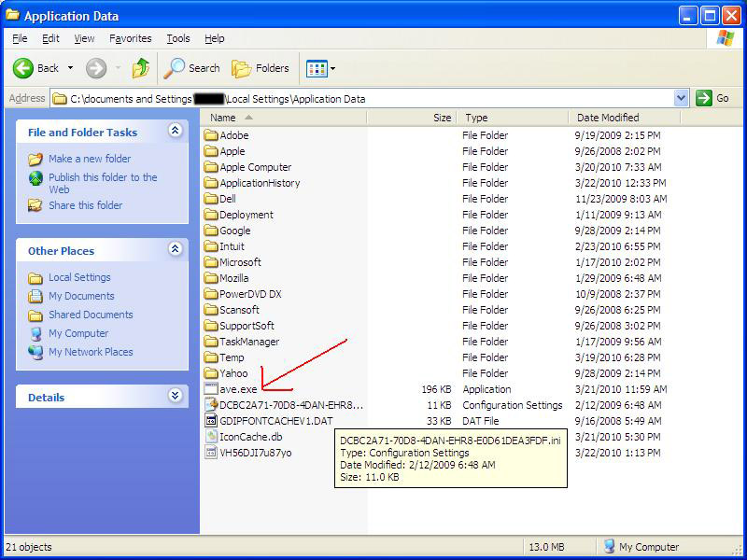Select the Scansoft folder icon
Image resolution: width=747 pixels, height=560 pixels.
pos(211,310)
